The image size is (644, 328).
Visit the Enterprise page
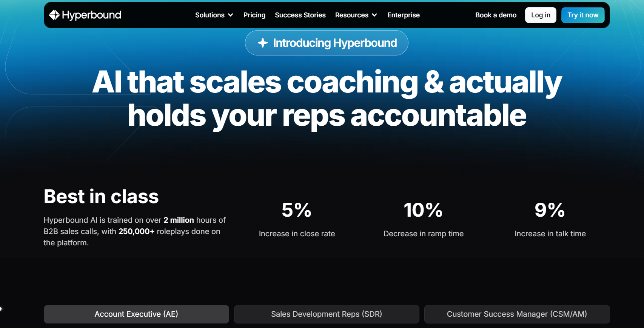tap(404, 15)
